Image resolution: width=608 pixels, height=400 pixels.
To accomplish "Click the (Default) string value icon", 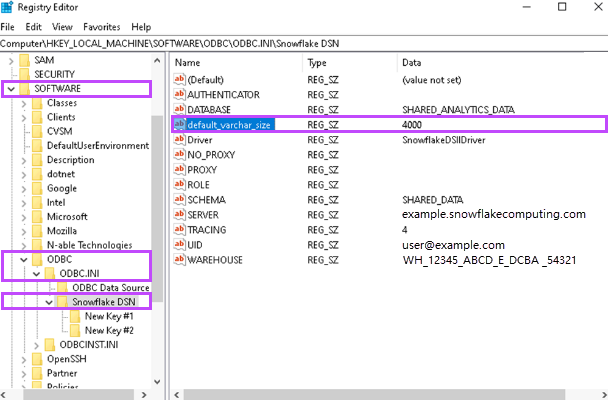I will point(179,79).
